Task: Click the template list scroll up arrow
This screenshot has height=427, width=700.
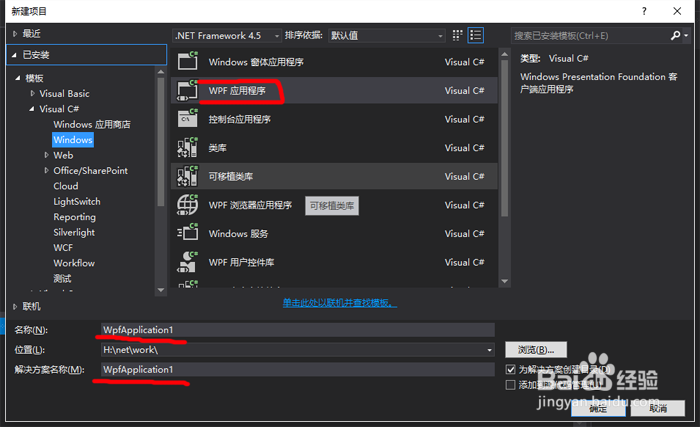Action: tap(504, 54)
